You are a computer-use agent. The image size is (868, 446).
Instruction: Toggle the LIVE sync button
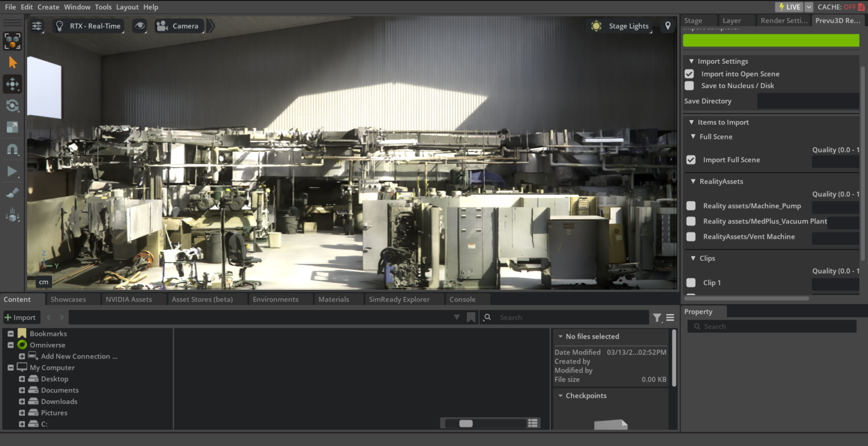coord(789,7)
